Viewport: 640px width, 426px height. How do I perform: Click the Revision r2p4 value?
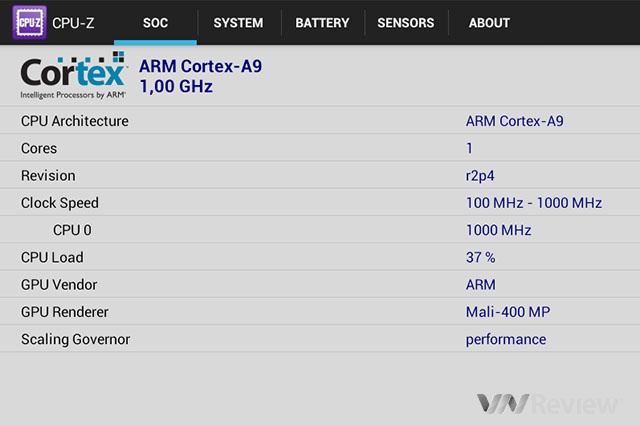[480, 176]
